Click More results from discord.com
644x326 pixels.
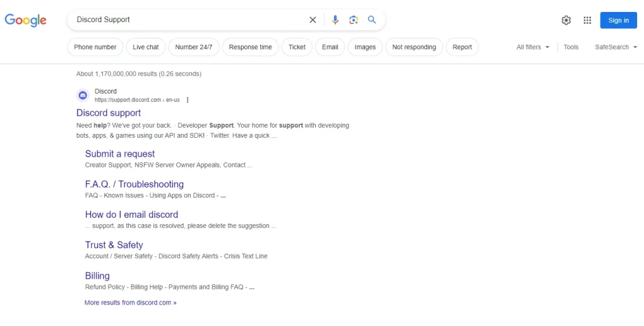[130, 303]
